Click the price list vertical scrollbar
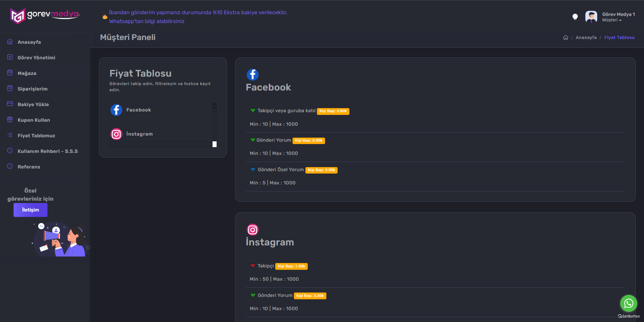 coord(215,125)
